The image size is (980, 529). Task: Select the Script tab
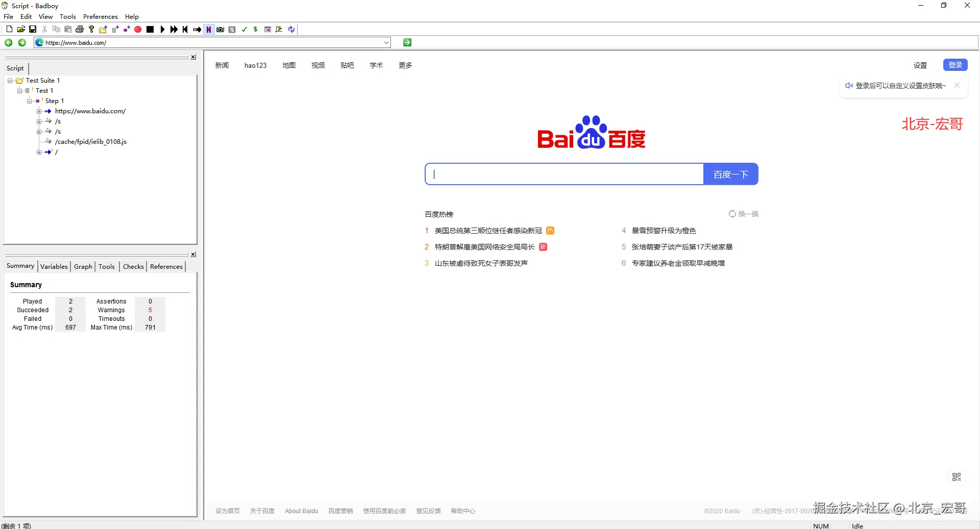(x=15, y=68)
